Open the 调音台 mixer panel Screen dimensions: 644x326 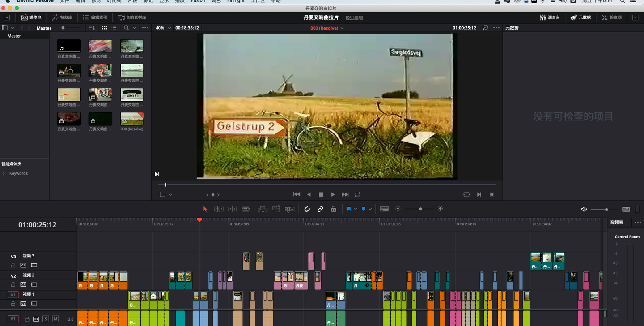click(x=550, y=17)
